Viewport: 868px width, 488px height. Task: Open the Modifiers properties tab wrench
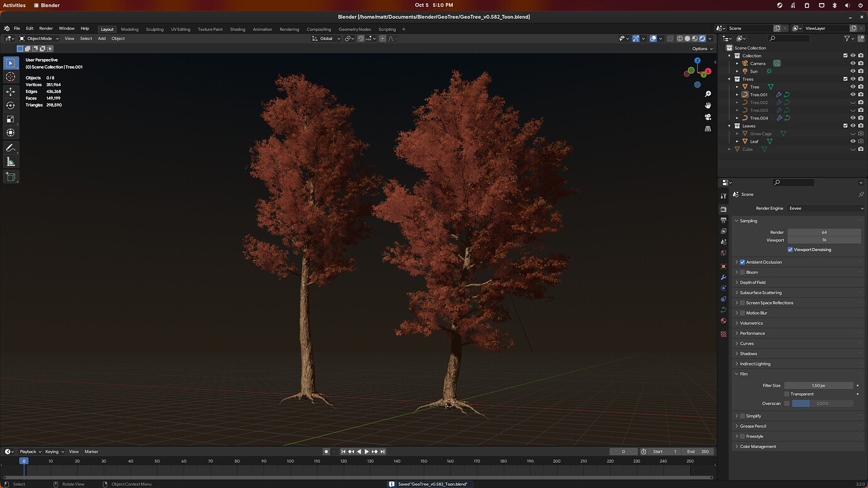coord(723,277)
